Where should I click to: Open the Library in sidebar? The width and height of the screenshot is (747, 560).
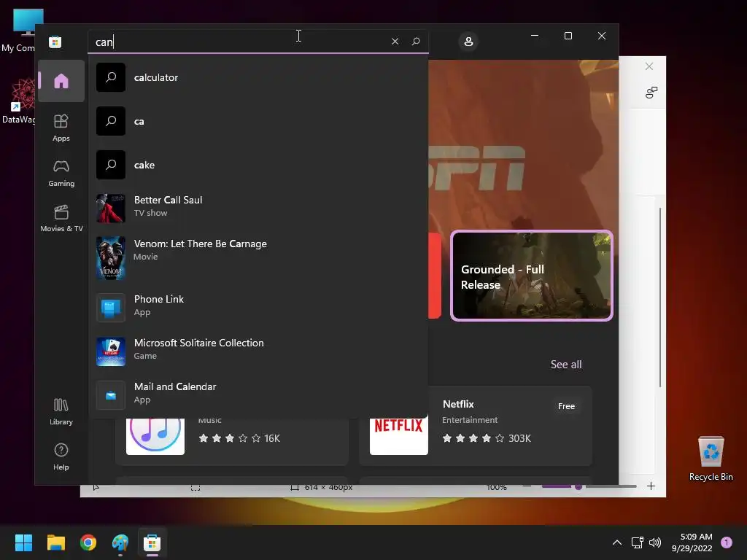[61, 411]
